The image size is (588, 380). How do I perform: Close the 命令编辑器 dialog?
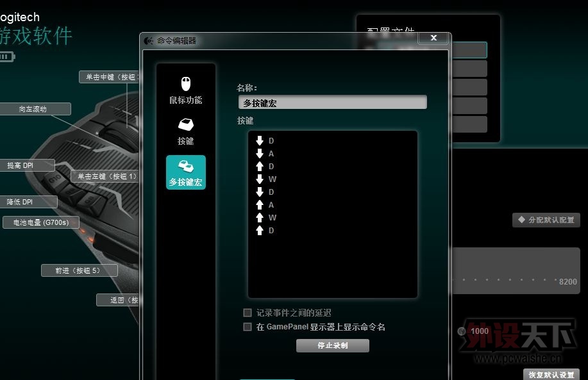434,38
